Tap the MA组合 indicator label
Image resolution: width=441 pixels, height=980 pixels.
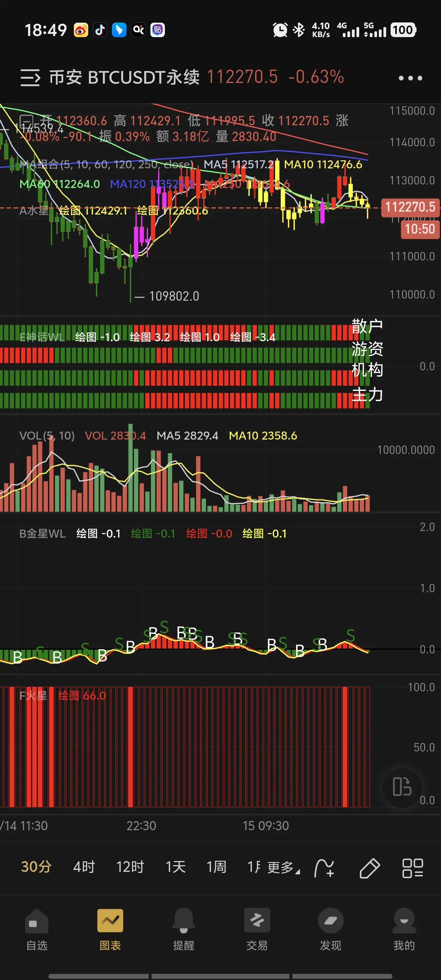point(106,164)
